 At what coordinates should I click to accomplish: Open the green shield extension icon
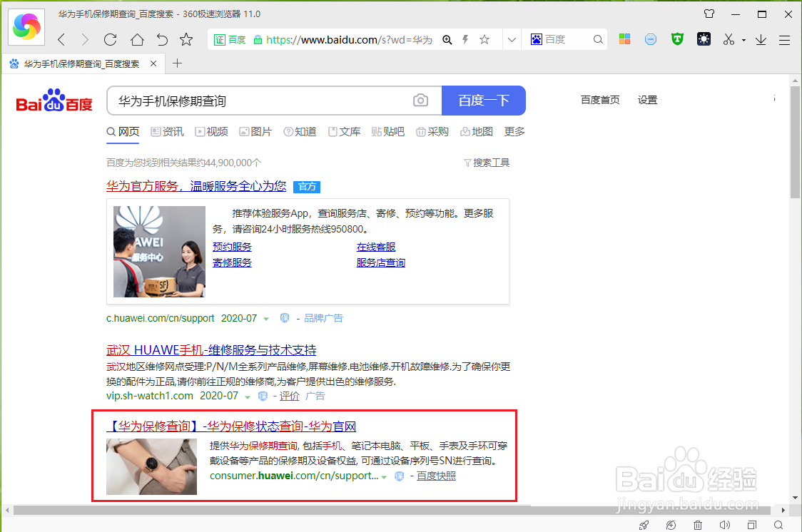tap(677, 39)
